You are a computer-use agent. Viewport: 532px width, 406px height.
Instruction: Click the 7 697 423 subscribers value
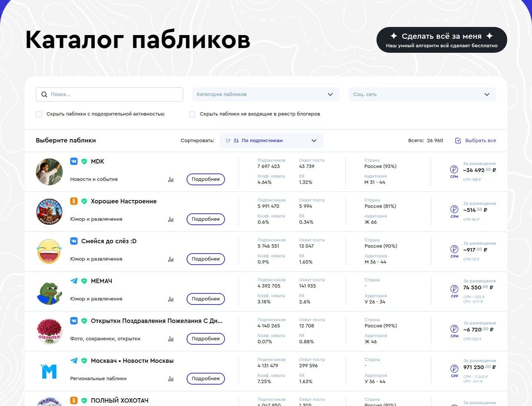(x=269, y=166)
